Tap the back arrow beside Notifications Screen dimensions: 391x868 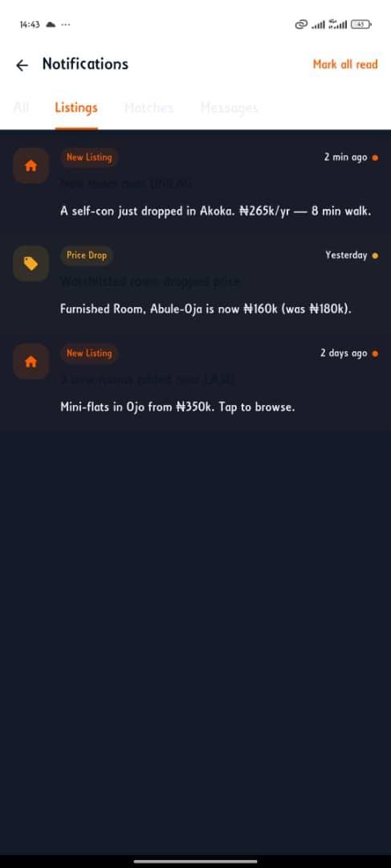[22, 65]
